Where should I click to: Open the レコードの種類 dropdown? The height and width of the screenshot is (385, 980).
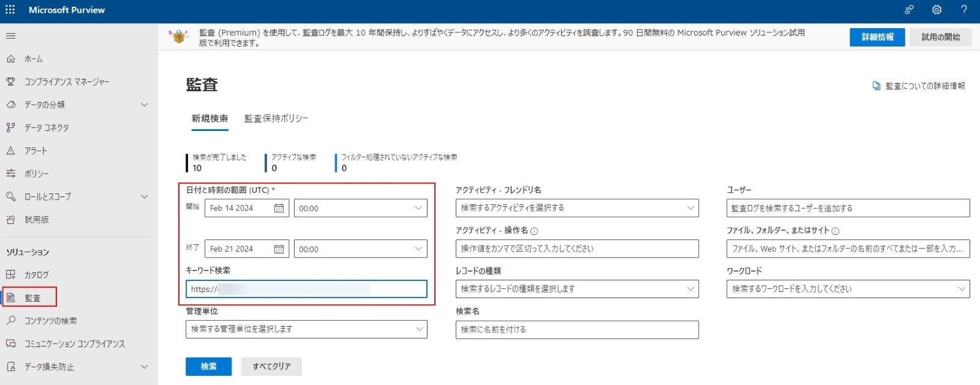(x=577, y=289)
